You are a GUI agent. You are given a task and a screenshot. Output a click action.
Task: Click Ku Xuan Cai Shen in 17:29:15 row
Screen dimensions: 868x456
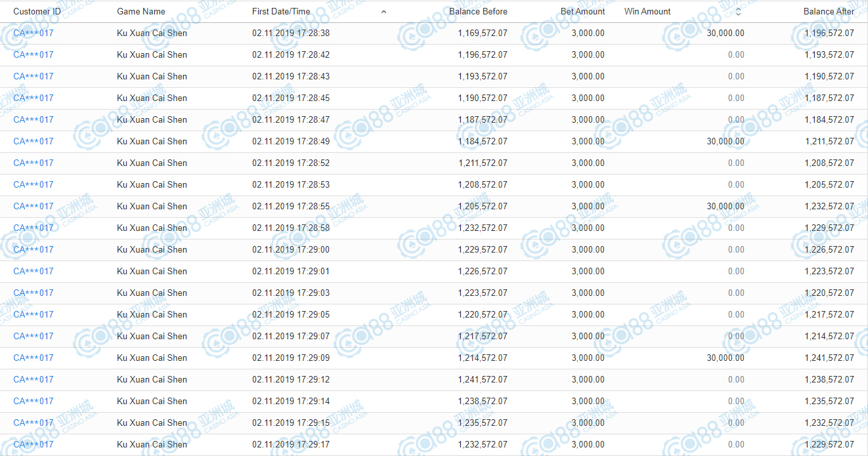coord(152,423)
